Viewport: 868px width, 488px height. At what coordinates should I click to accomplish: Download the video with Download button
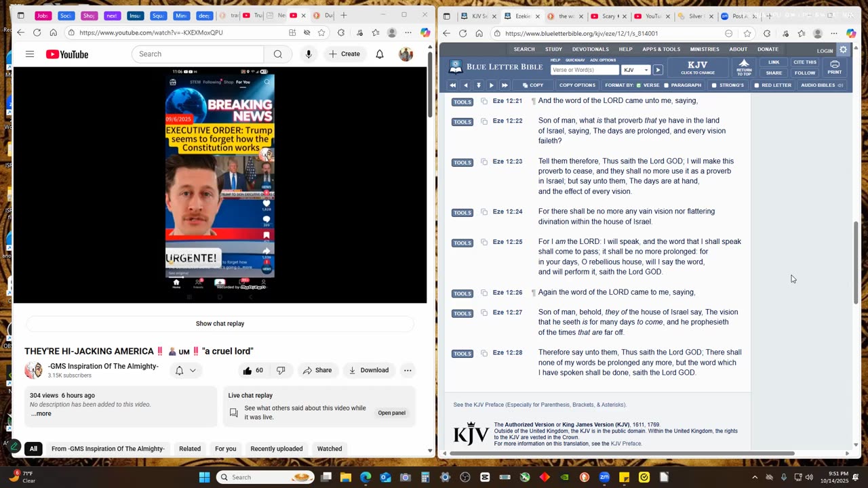pos(369,370)
